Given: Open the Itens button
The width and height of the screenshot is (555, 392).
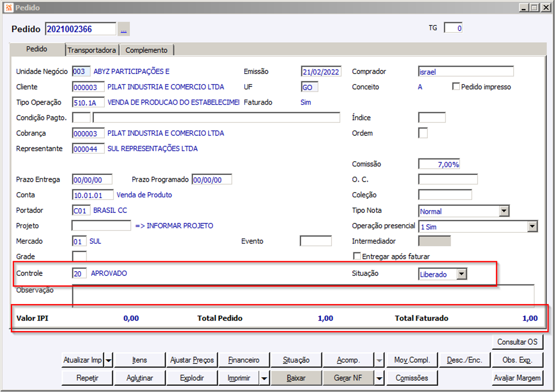Looking at the screenshot, I should click(x=140, y=360).
